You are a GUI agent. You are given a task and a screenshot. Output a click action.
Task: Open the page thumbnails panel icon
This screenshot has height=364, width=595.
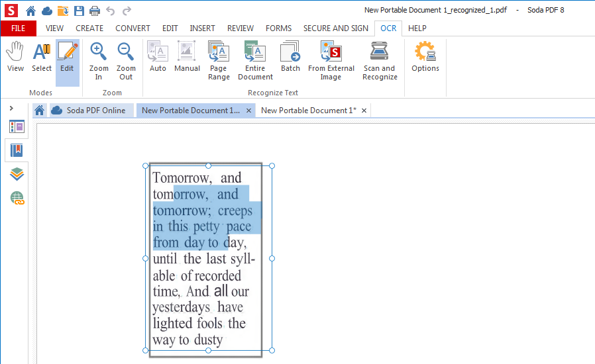[x=17, y=126]
